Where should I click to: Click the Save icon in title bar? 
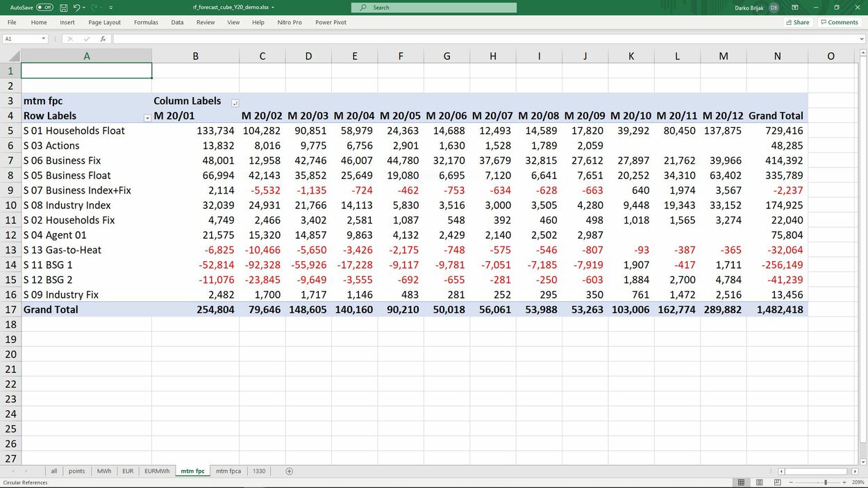[64, 8]
